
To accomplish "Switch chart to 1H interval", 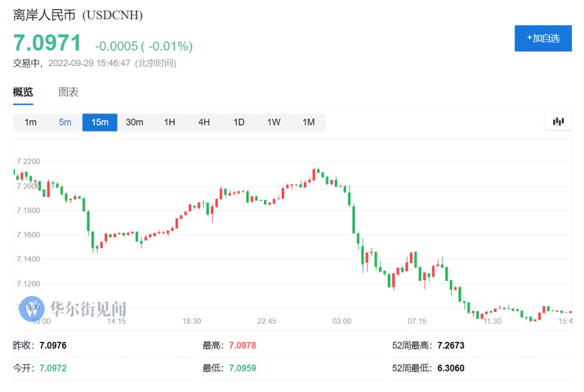I will pos(169,122).
